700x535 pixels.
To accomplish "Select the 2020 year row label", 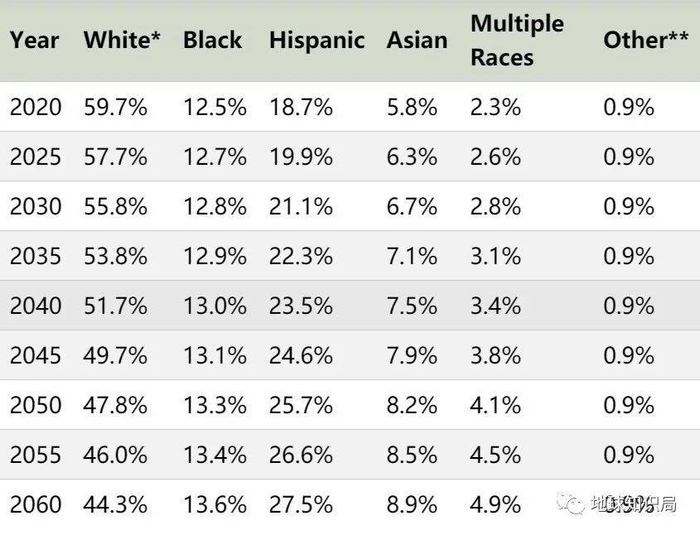I will [x=35, y=107].
